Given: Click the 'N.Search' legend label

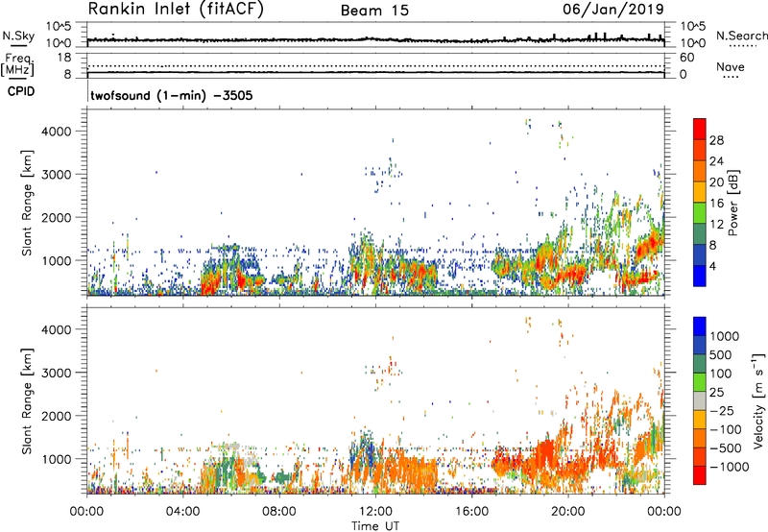Looking at the screenshot, I should tap(741, 36).
